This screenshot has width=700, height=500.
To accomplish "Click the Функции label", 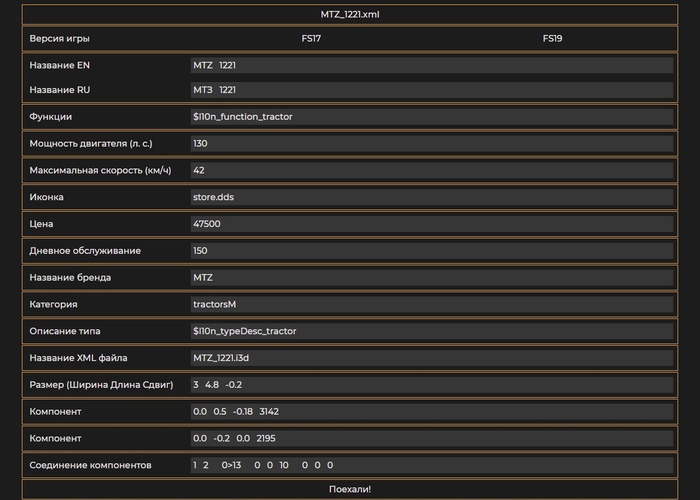I will click(x=50, y=117).
